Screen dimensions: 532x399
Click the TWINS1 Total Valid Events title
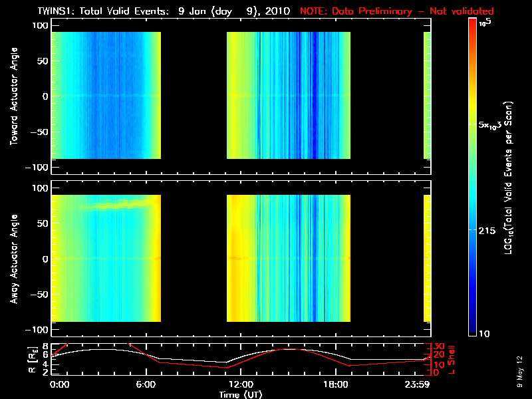(x=164, y=11)
